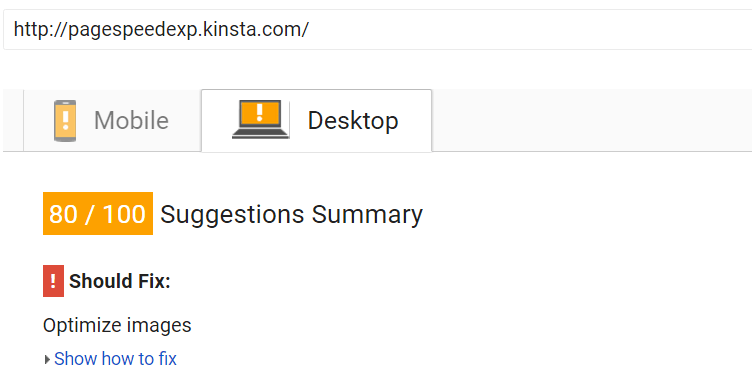Screen dimensions: 752x382
Task: Click the number 80 in the score badge
Action: [x=65, y=214]
